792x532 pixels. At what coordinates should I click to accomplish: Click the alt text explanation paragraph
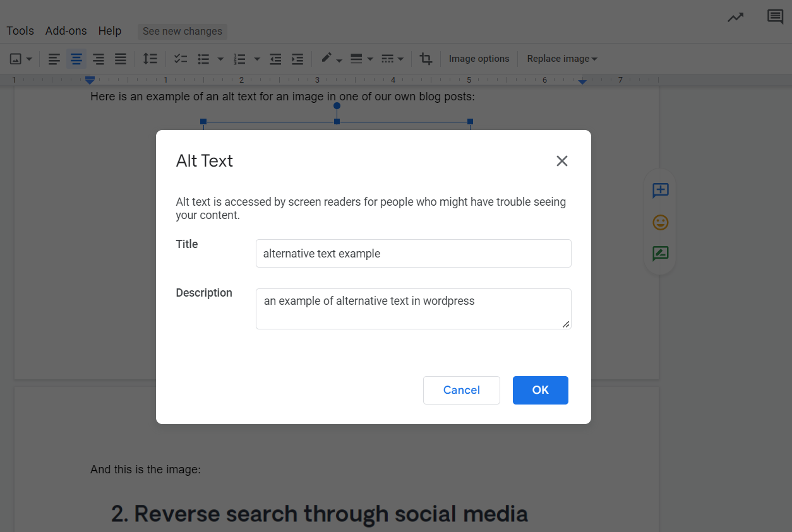click(x=371, y=208)
